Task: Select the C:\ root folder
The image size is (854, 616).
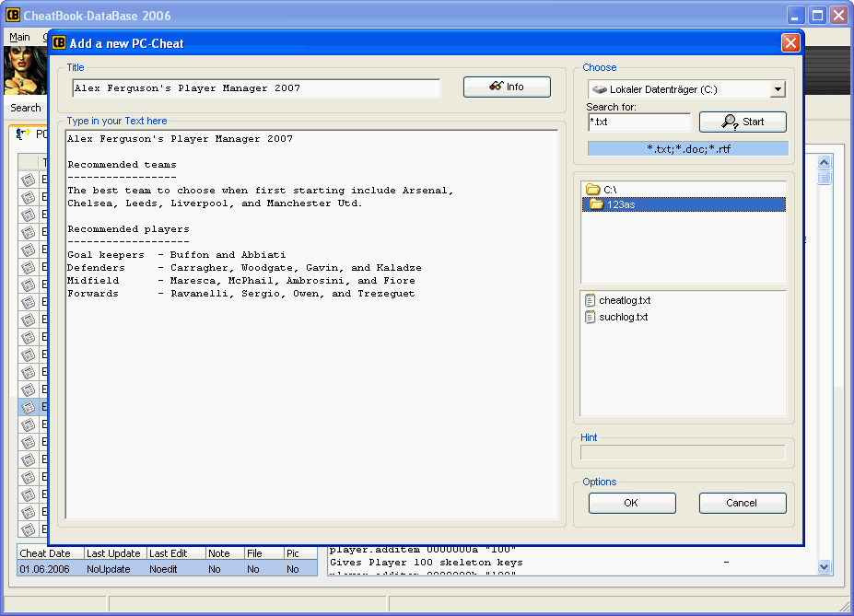Action: pos(609,189)
